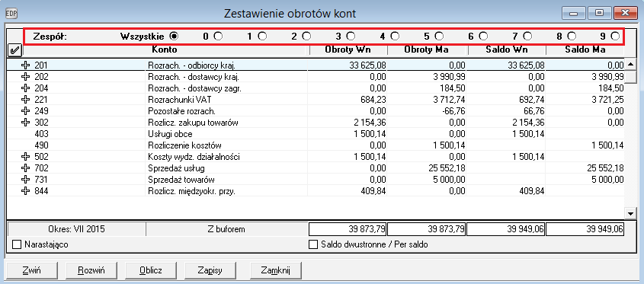Expand account 221 Rozrachunki VAT
This screenshot has height=284, width=644.
tap(25, 99)
